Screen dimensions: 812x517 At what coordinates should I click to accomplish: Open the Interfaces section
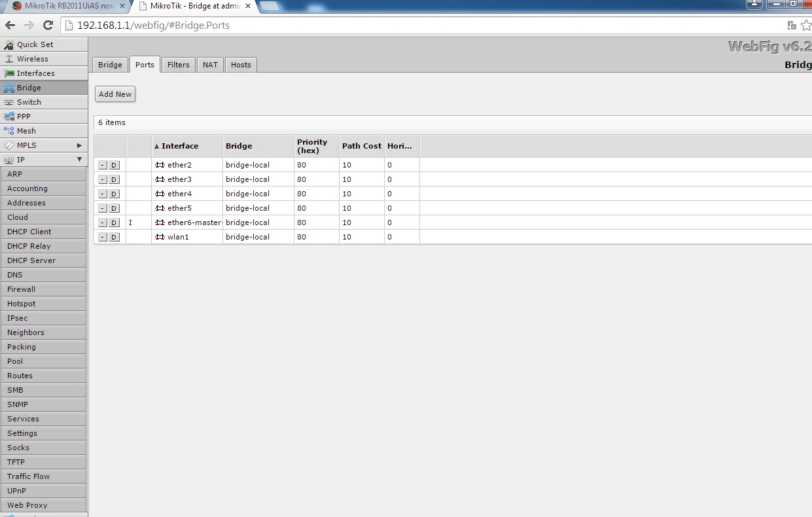tap(43, 73)
